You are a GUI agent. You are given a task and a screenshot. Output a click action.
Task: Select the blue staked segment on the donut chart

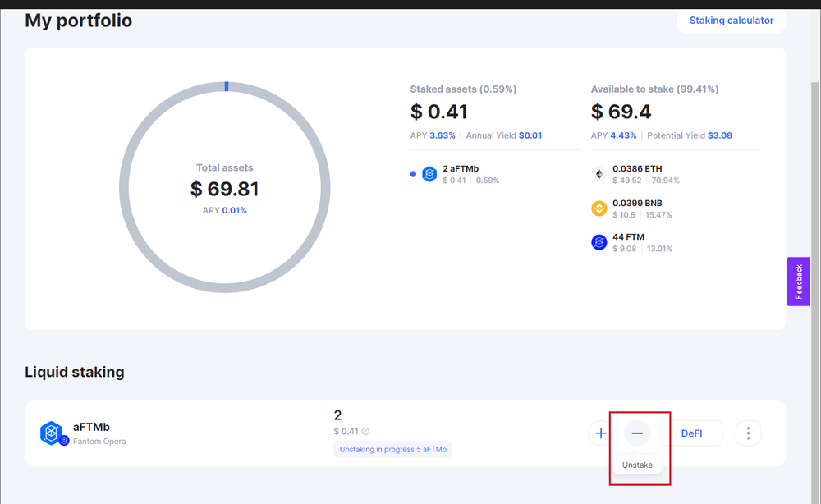pos(227,85)
